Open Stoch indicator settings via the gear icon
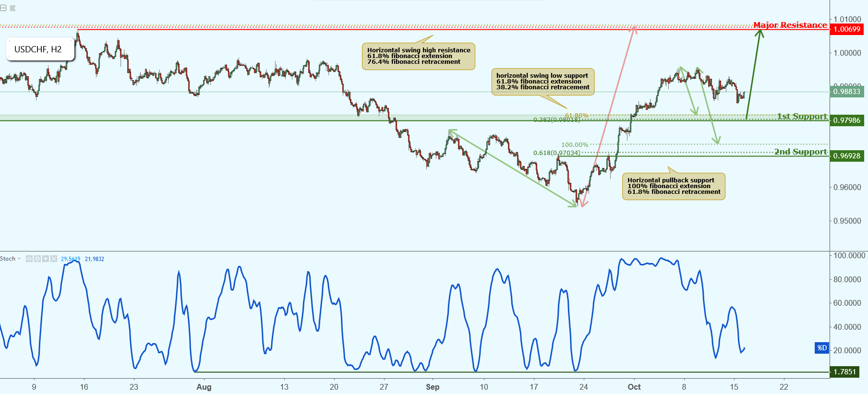868x394 pixels. (x=37, y=259)
